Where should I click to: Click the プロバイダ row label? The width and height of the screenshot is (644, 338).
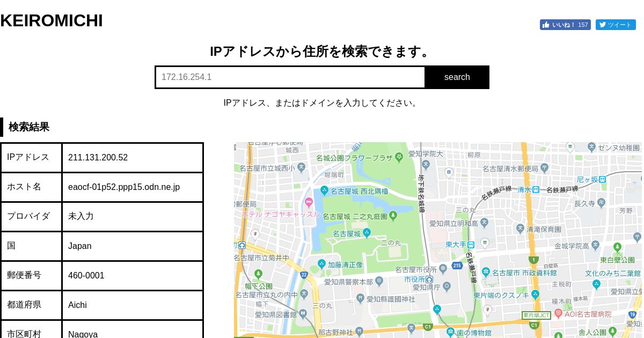(28, 216)
